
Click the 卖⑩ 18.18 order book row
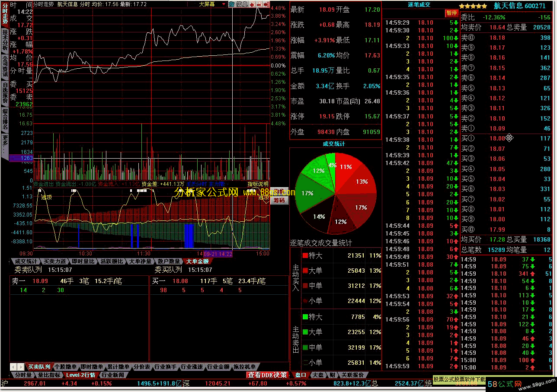(x=506, y=38)
